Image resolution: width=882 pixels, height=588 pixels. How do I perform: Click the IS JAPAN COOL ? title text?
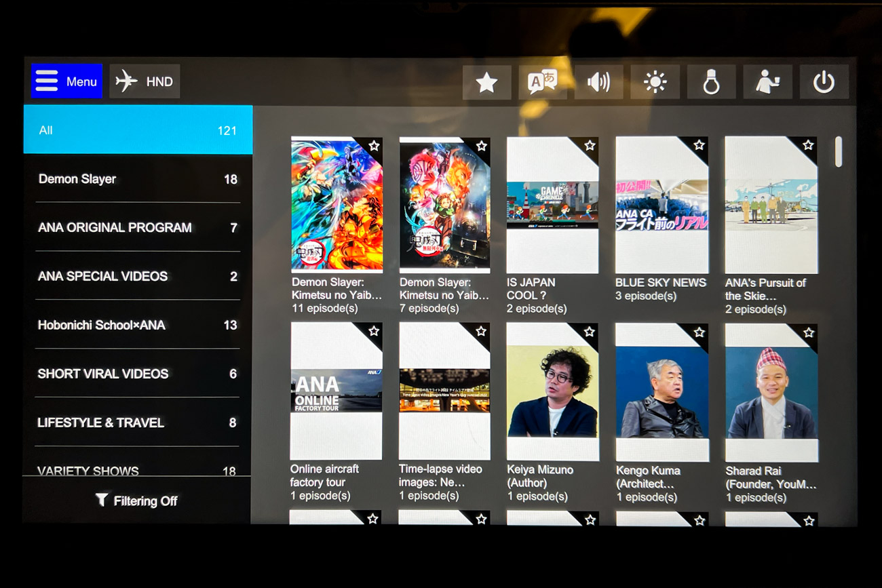[x=531, y=289]
